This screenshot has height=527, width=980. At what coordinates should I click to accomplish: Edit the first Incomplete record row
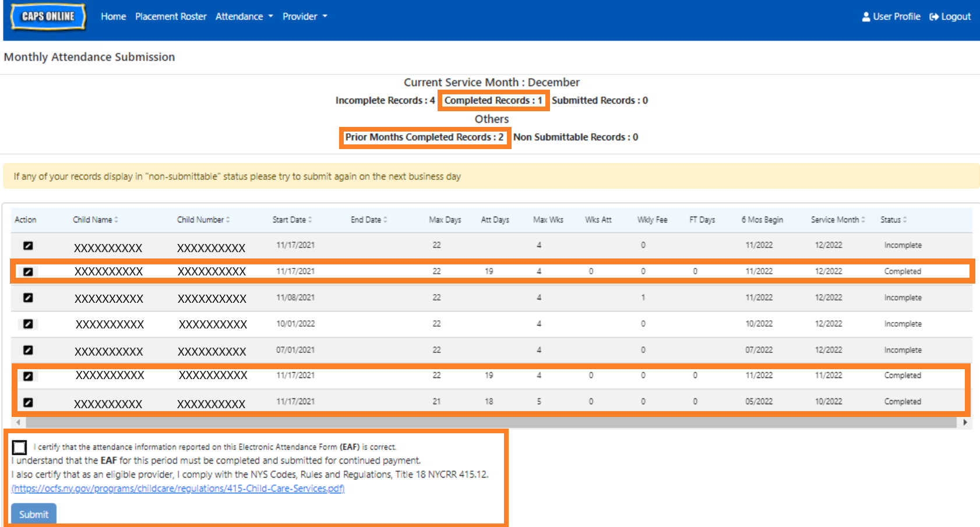coord(28,246)
